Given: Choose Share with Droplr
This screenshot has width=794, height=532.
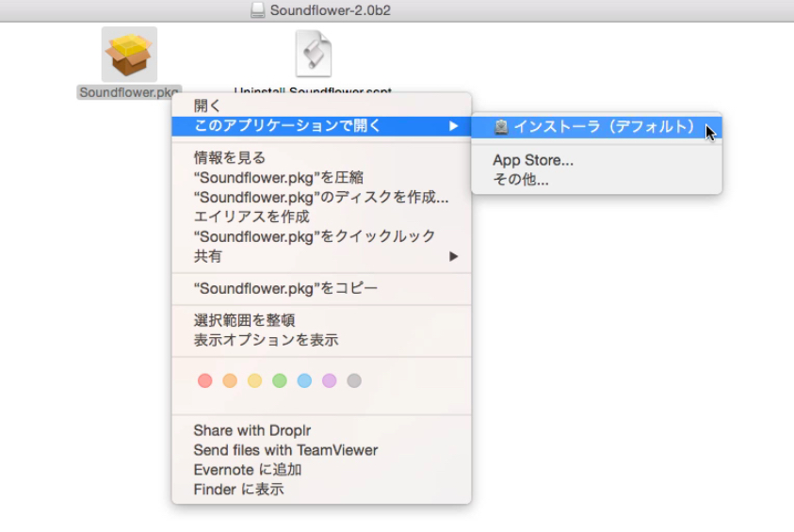Looking at the screenshot, I should [321, 430].
